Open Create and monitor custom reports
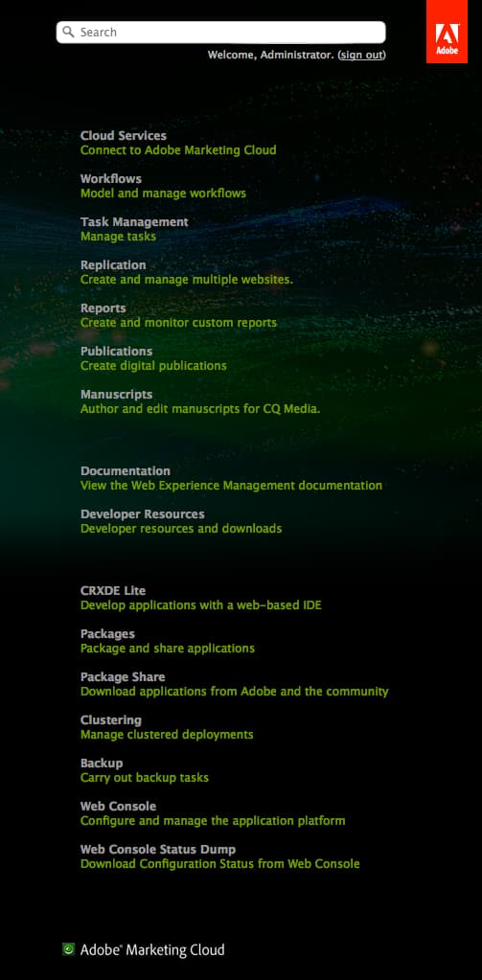Image resolution: width=482 pixels, height=980 pixels. coord(178,323)
